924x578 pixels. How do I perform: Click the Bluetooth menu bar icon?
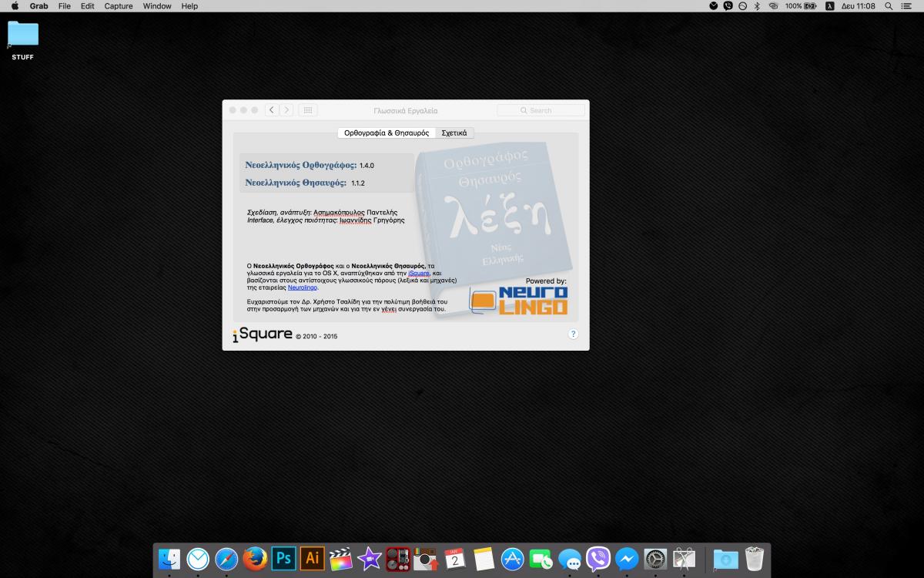pyautogui.click(x=757, y=5)
